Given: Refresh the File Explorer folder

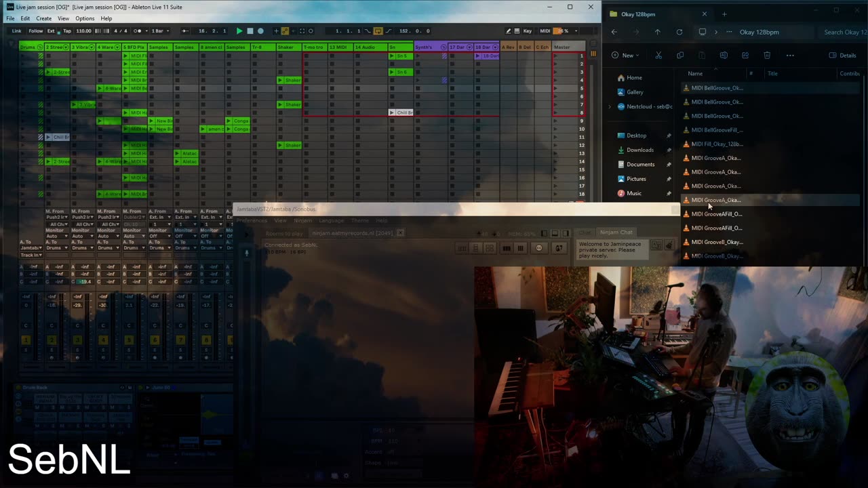Looking at the screenshot, I should click(679, 32).
